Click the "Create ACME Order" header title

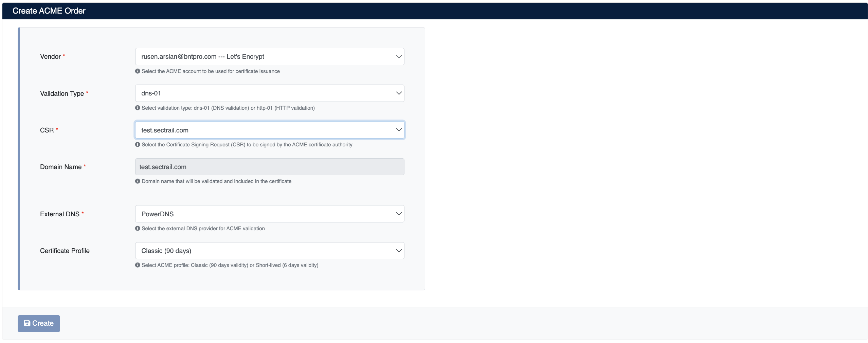pos(49,11)
